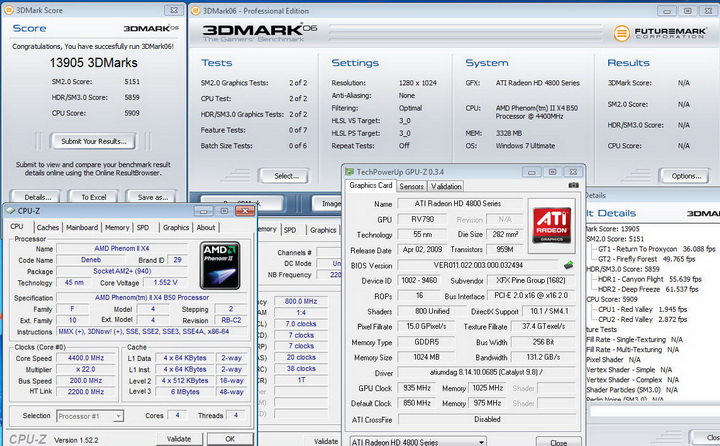This screenshot has height=446, width=720.
Task: Click the Bandwidth 131.2 GB/s field
Action: pyautogui.click(x=543, y=357)
